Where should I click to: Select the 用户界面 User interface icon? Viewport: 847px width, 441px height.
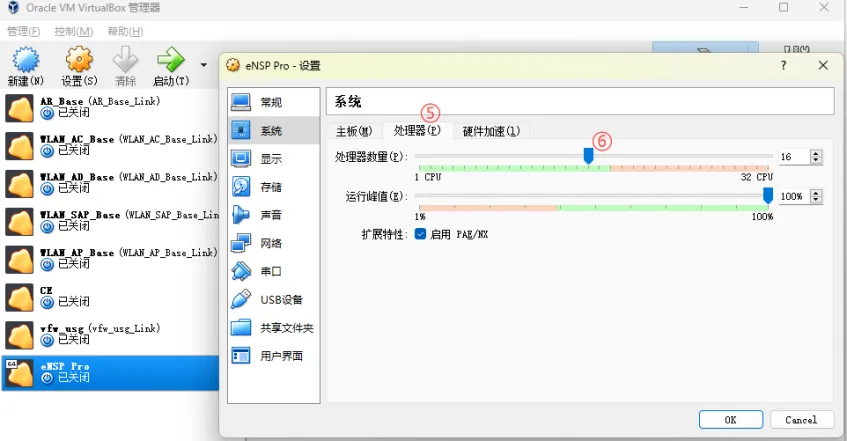coord(241,356)
